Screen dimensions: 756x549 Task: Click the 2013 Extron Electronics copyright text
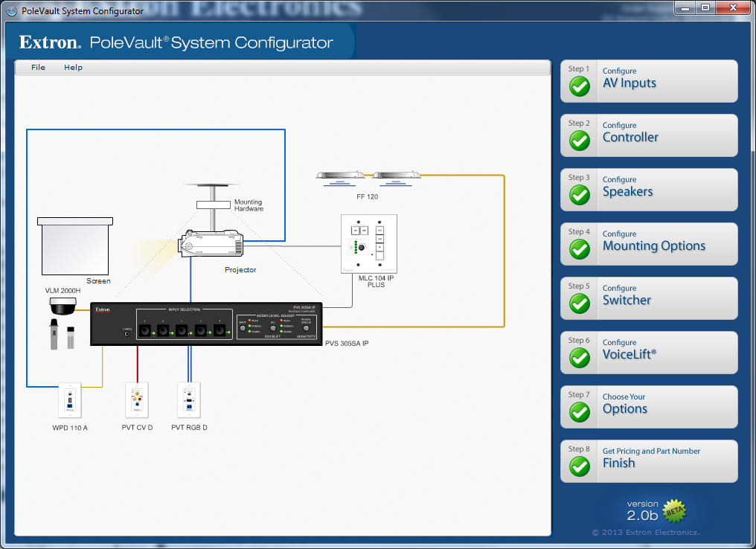646,532
